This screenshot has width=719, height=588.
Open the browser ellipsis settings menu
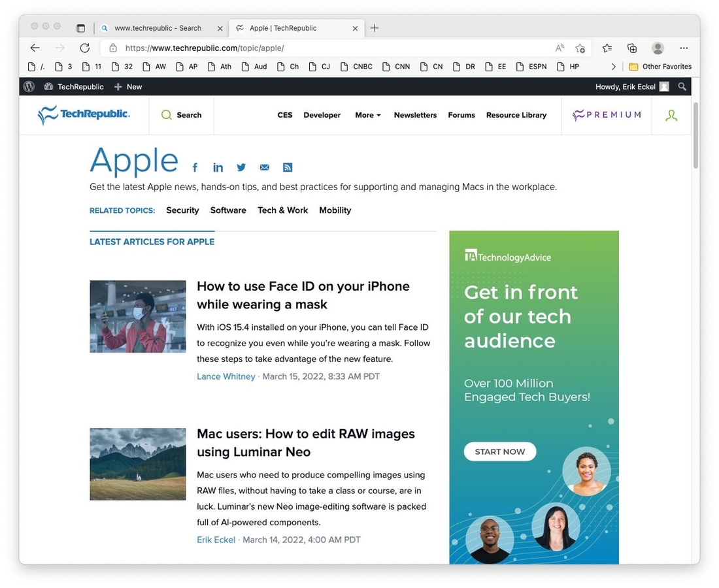(684, 48)
